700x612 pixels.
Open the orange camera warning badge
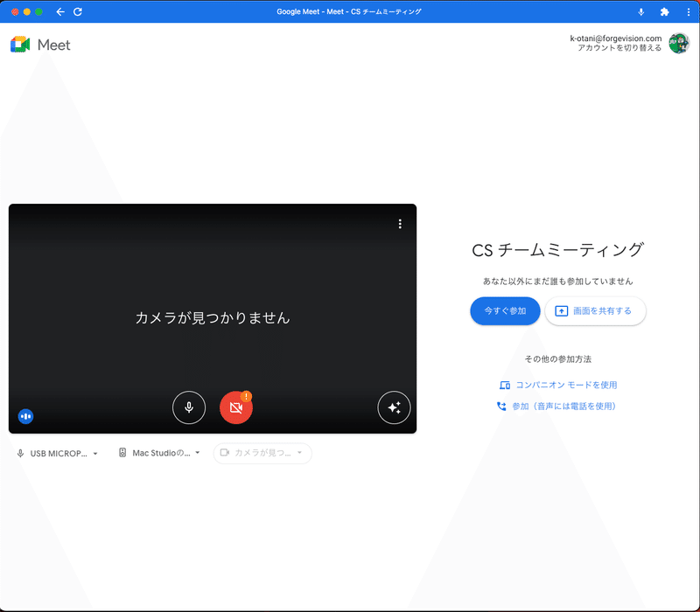tap(246, 396)
